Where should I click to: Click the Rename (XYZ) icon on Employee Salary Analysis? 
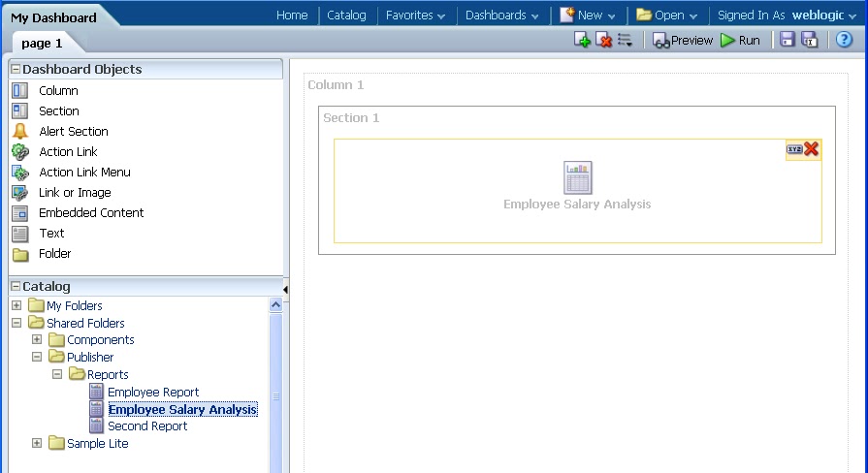[x=794, y=149]
